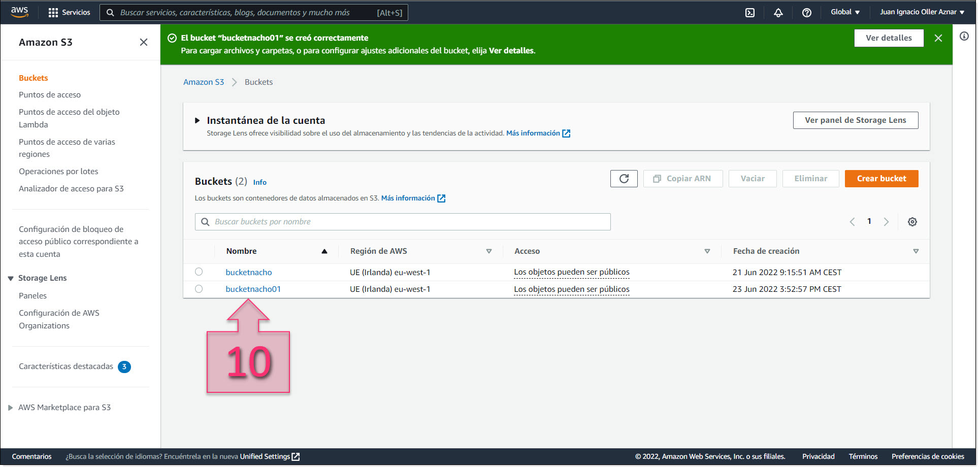Open the bucketnacho01 bucket link

click(253, 289)
